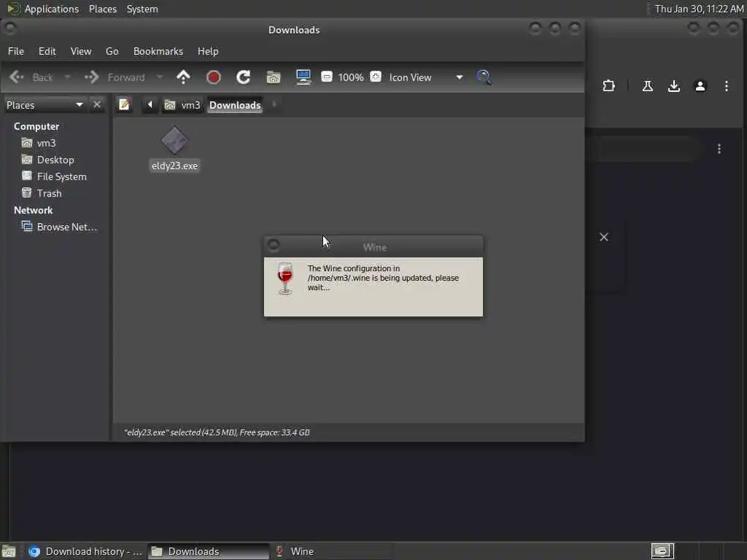Close the Places side pane
Screen dimensions: 747x560
click(x=97, y=104)
